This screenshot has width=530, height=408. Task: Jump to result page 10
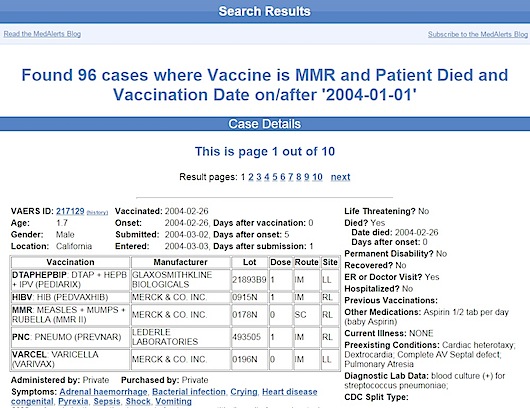pos(317,177)
